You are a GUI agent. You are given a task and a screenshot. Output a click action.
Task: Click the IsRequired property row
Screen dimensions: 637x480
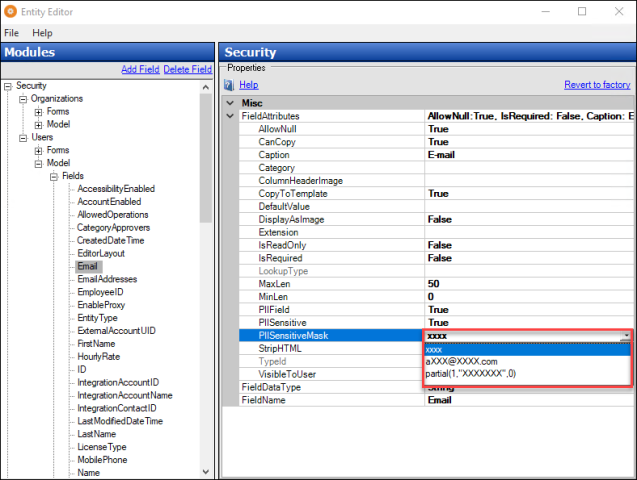(x=436, y=258)
